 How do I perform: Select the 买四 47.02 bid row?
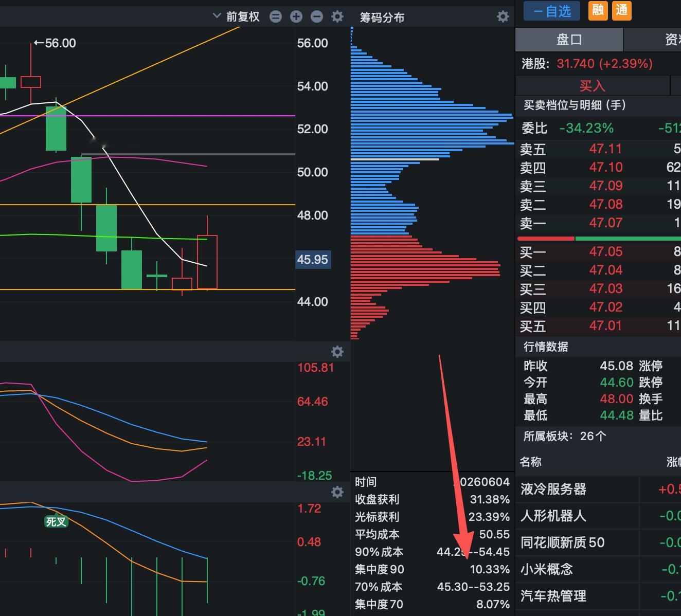point(598,307)
